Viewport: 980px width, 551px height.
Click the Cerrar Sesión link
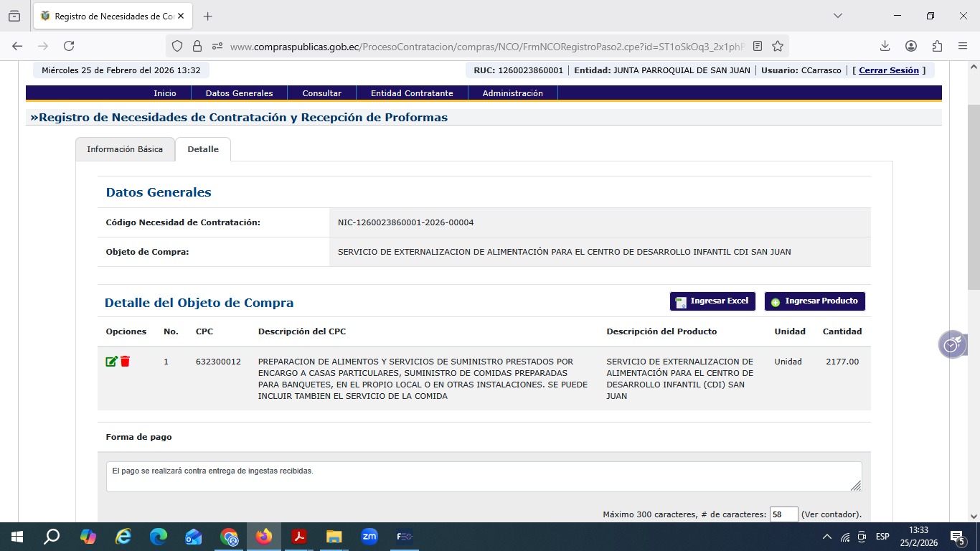click(x=888, y=70)
